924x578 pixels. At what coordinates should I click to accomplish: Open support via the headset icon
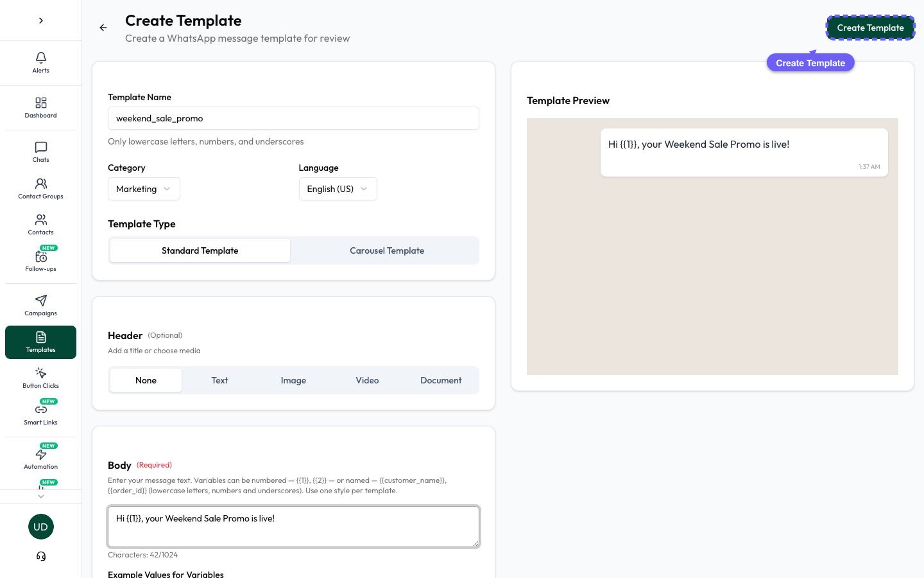tap(41, 556)
